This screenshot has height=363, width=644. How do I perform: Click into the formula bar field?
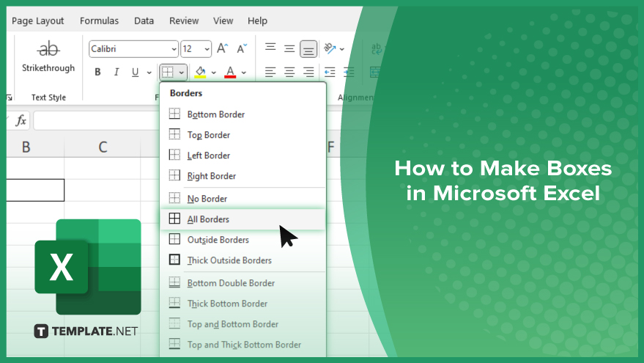click(97, 120)
